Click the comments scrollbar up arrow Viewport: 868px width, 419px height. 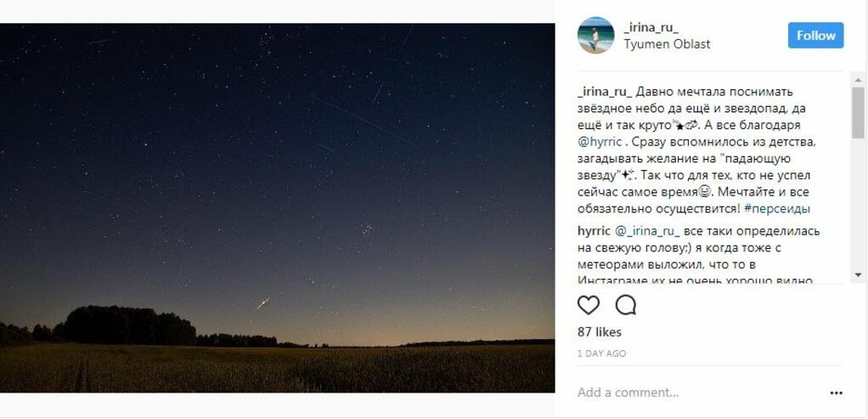point(858,78)
